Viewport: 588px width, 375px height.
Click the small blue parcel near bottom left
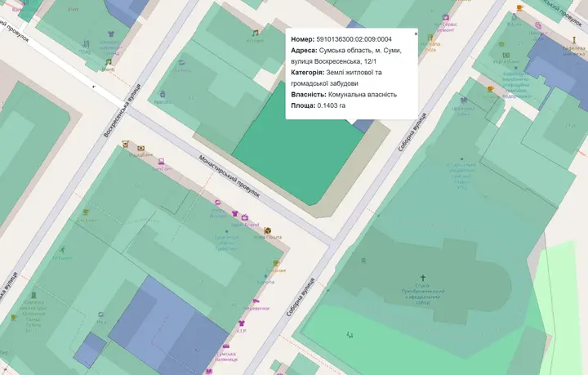[x=90, y=350]
